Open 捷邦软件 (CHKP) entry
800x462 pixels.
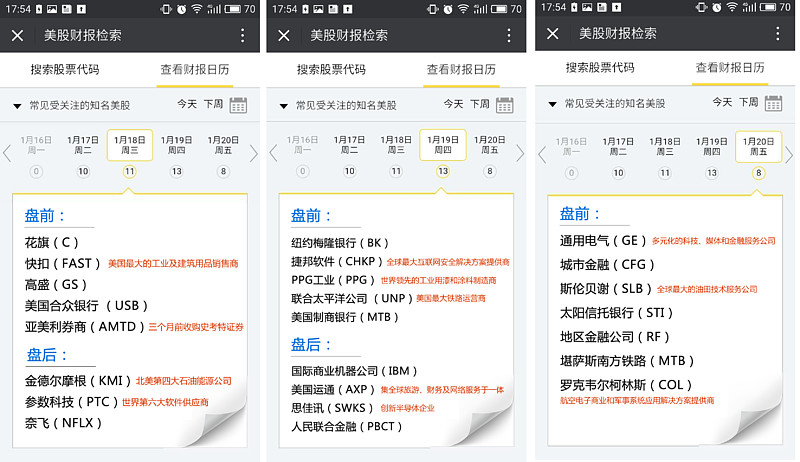(x=400, y=262)
